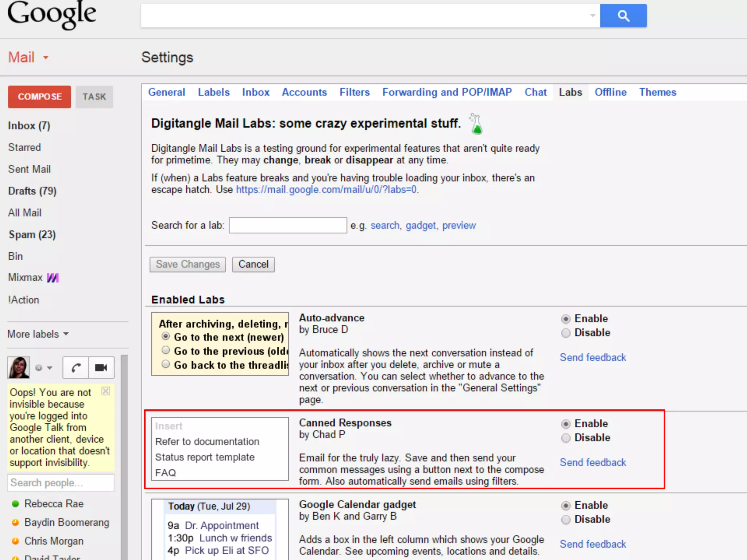Click the Search for a lab field
The image size is (747, 560).
288,225
